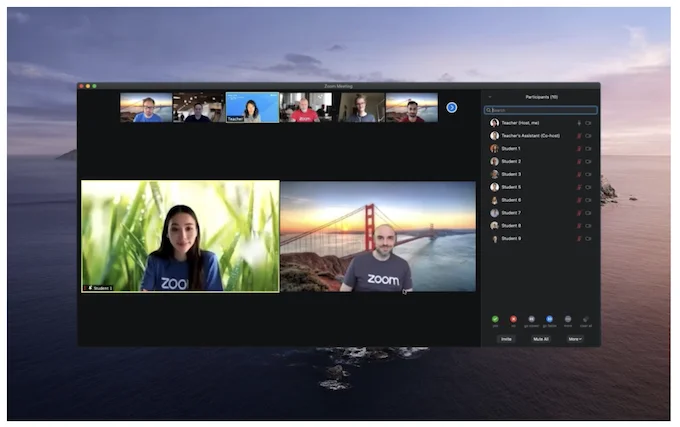Select thumbnail of man in dark office
The image size is (680, 427).
pos(199,108)
